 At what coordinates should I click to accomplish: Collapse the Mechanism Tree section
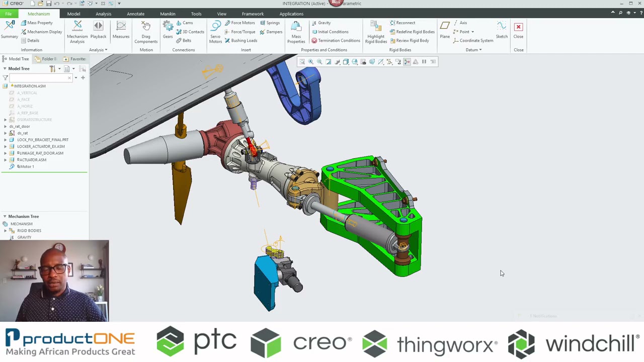5,216
